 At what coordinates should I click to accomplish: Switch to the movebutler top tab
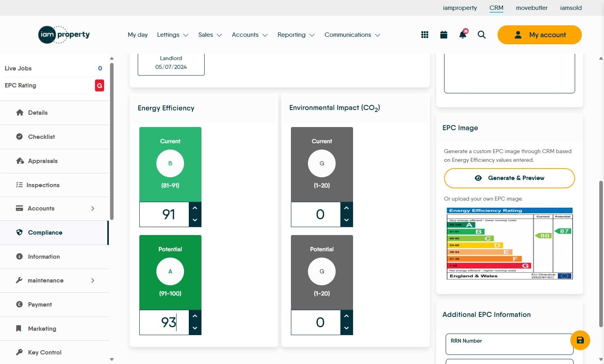click(x=532, y=8)
